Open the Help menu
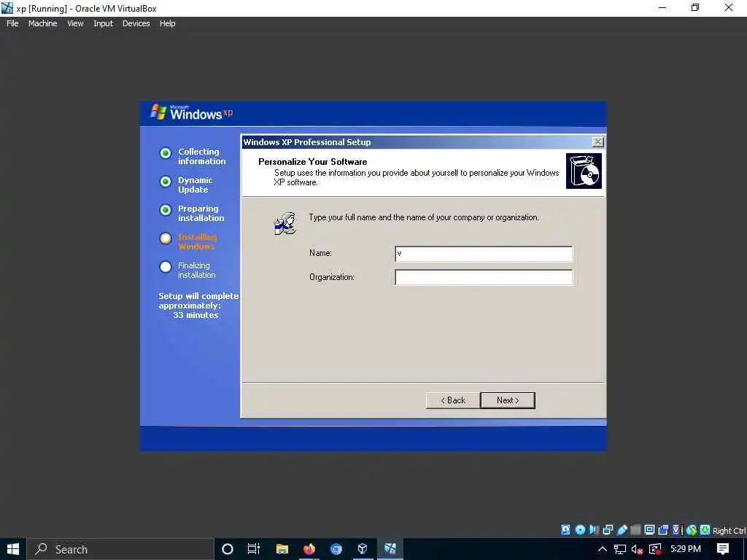The image size is (747, 560). click(x=167, y=23)
